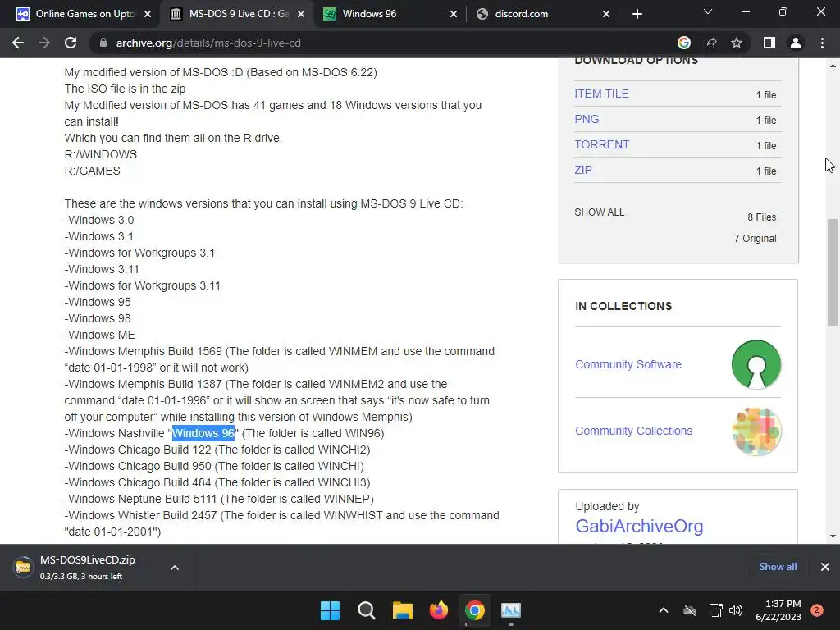The width and height of the screenshot is (840, 630).
Task: Click highlighted "Windows 96" text
Action: click(x=203, y=433)
